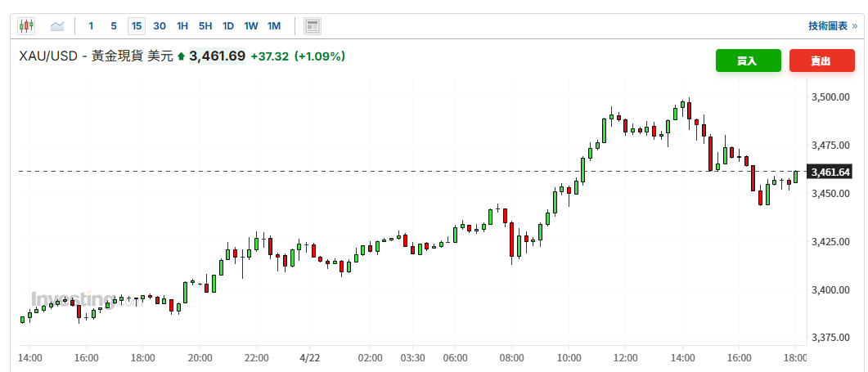Click the green up arrow beside the price
This screenshot has height=372, width=868.
pos(181,56)
